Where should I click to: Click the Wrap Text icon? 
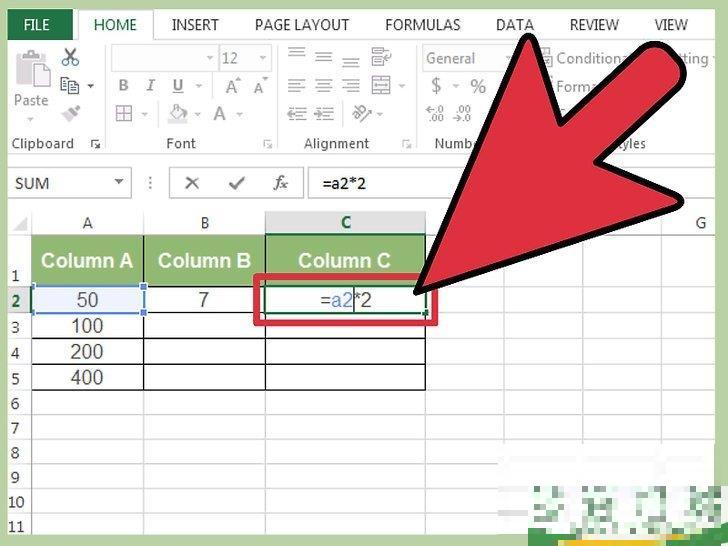(381, 57)
